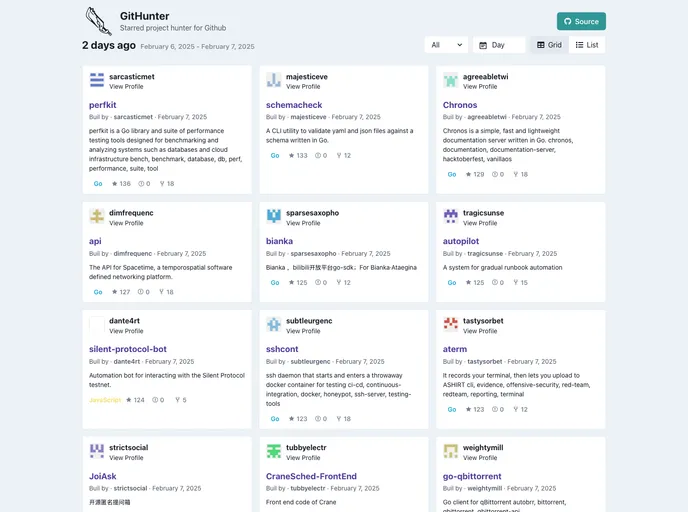
Task: Open the perfkit repository link
Action: [103, 104]
